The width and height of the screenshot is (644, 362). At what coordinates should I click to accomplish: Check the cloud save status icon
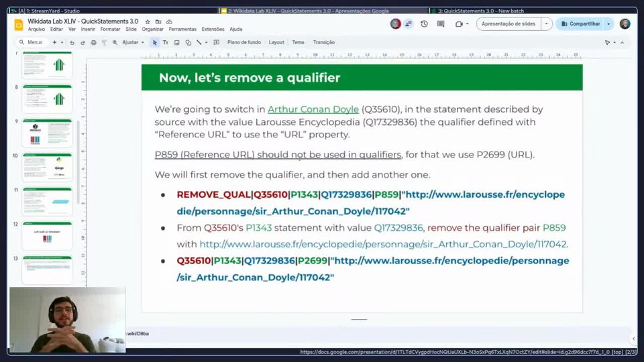click(169, 21)
